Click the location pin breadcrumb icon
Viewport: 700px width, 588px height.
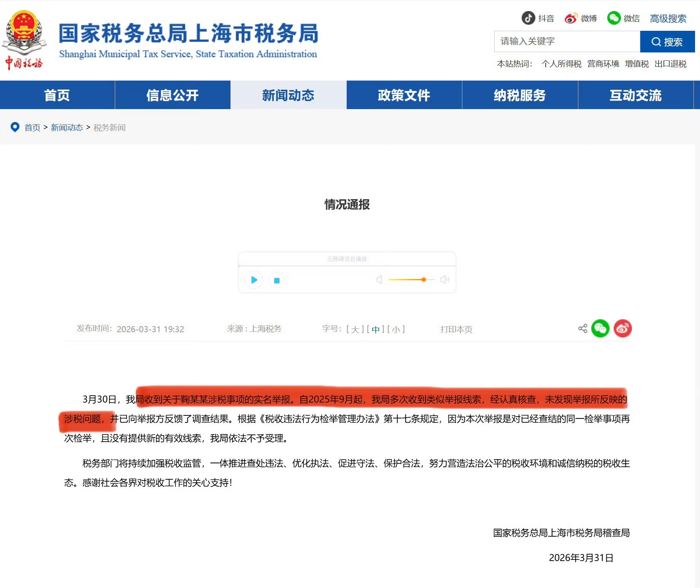click(15, 127)
